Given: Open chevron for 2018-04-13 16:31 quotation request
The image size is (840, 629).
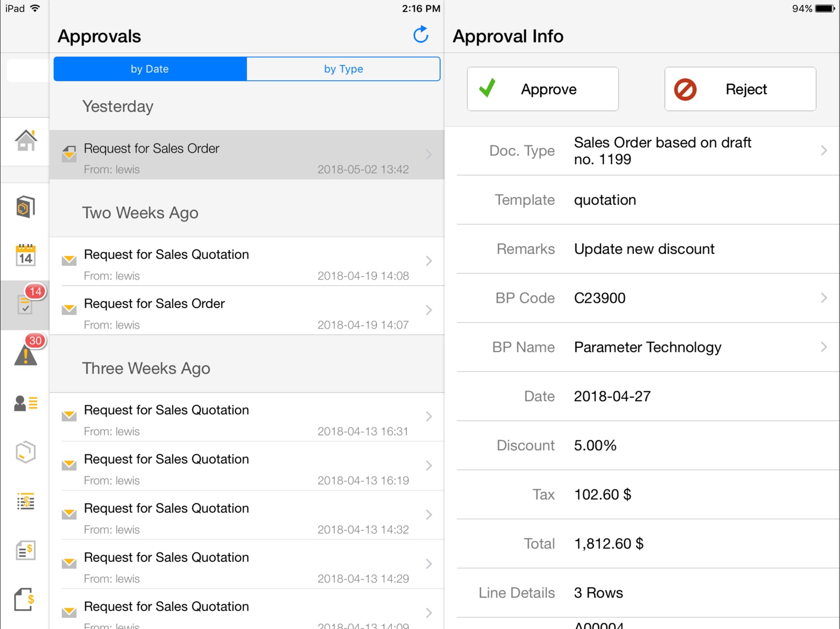Looking at the screenshot, I should pos(429,417).
